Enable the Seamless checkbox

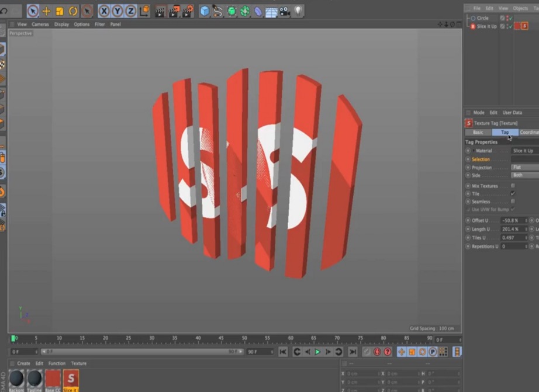tap(513, 202)
